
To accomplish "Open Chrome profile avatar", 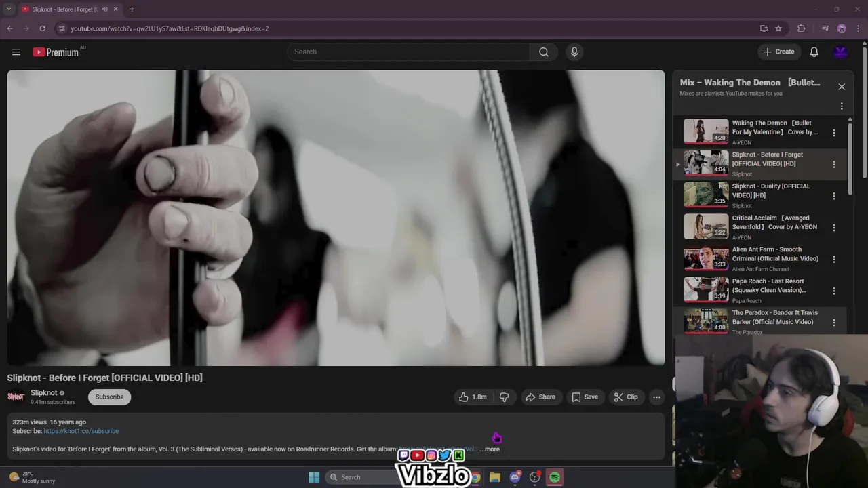I will 842,28.
